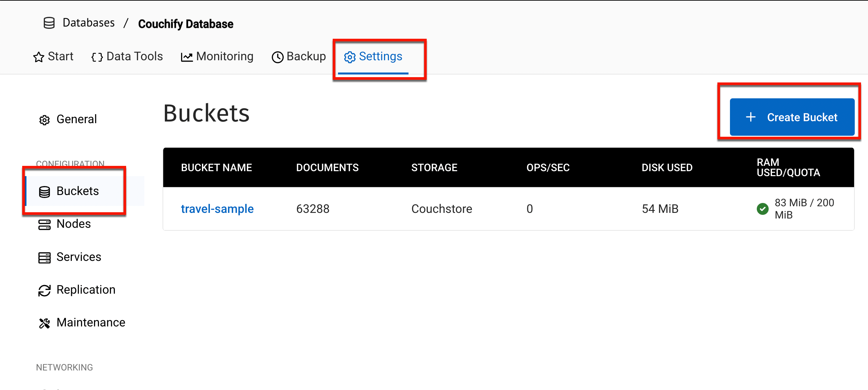
Task: Switch to the Start tab
Action: click(60, 56)
